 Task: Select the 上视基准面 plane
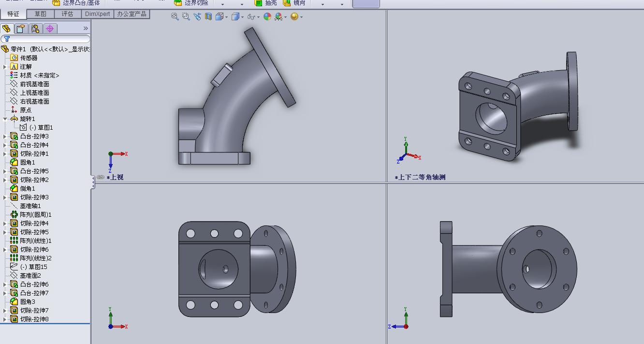(29, 92)
